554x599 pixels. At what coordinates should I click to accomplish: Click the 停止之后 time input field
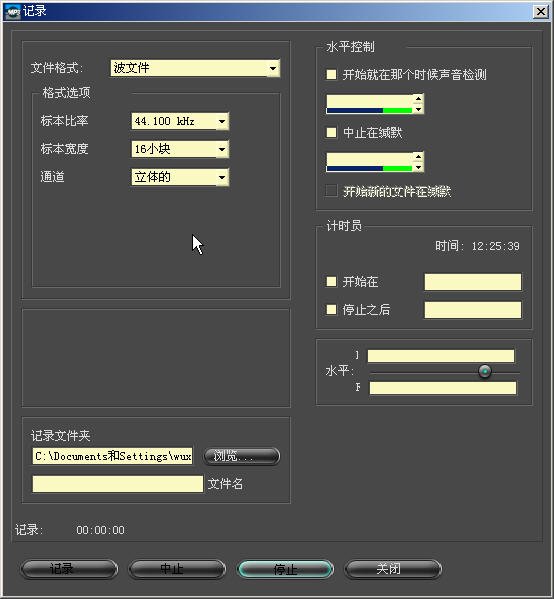(473, 310)
